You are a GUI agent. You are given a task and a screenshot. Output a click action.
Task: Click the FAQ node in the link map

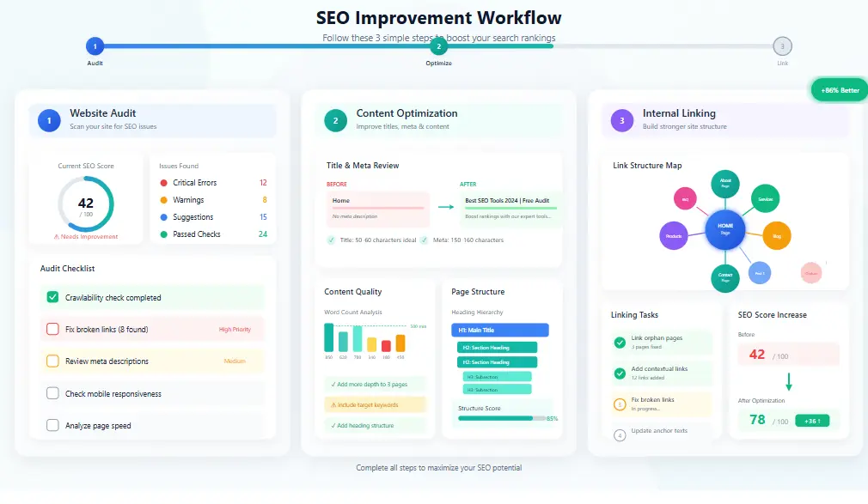coord(685,200)
